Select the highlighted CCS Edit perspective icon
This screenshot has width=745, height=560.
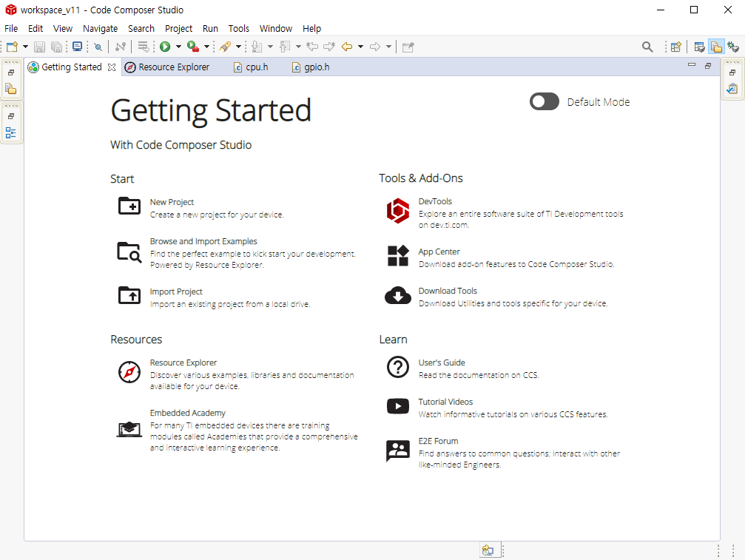pos(716,47)
